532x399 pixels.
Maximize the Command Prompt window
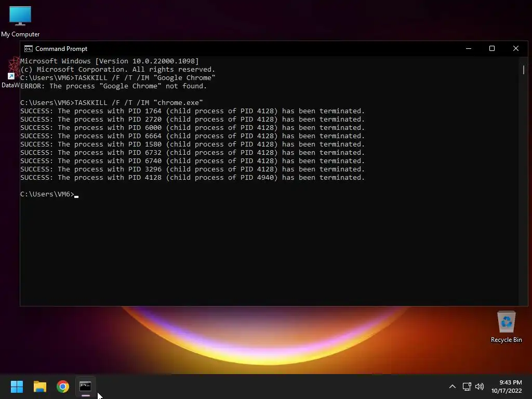coord(492,48)
